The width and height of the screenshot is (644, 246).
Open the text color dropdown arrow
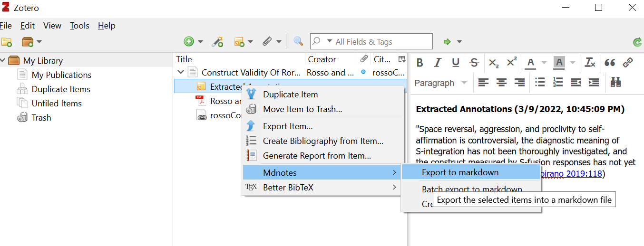pos(544,63)
